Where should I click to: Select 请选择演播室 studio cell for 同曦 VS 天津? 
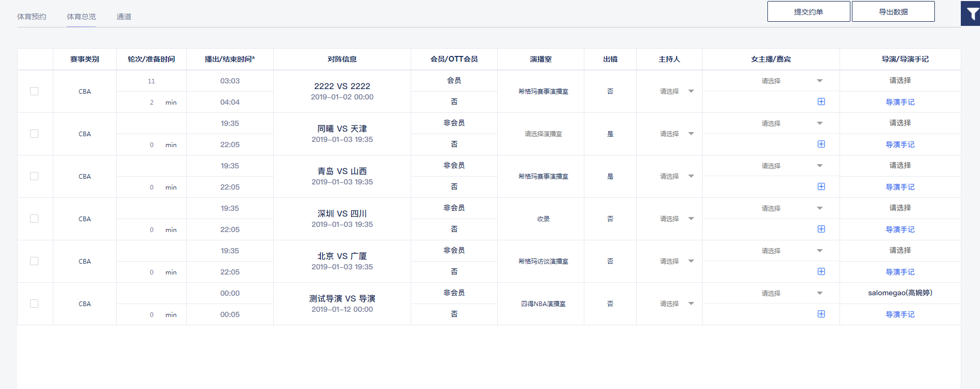[x=543, y=134]
